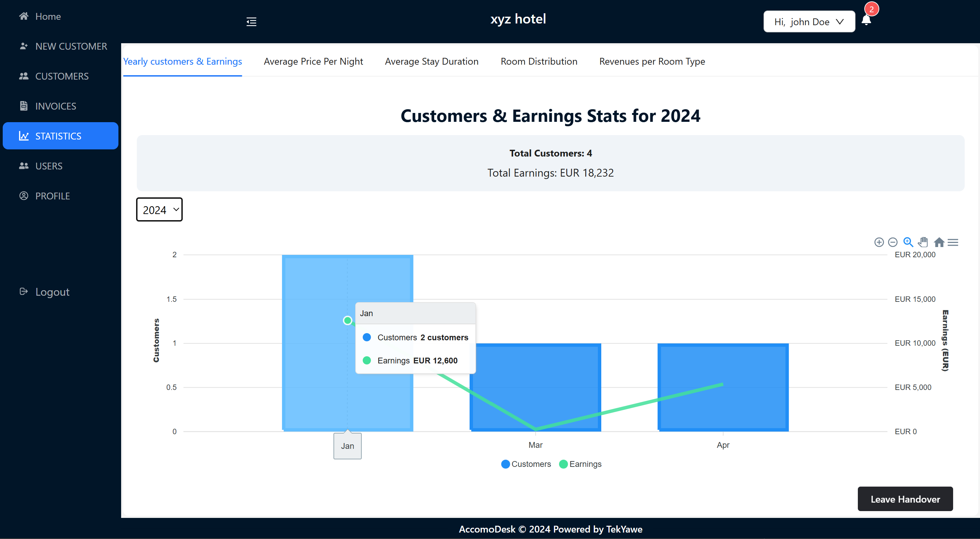
Task: Click the hamburger menu icon on chart
Action: (953, 242)
